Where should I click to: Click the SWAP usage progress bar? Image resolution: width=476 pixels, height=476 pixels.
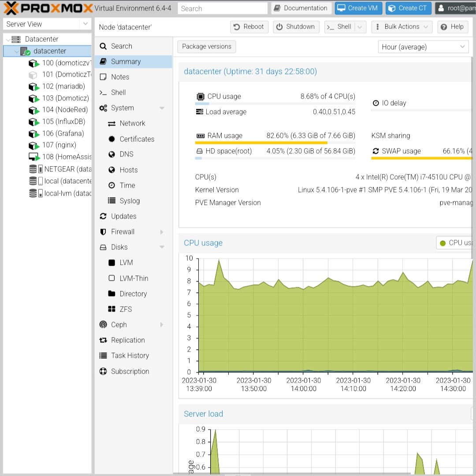(x=422, y=158)
